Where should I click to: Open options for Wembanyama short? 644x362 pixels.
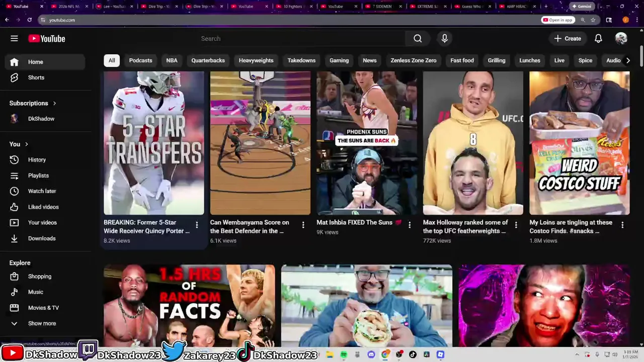pyautogui.click(x=303, y=225)
